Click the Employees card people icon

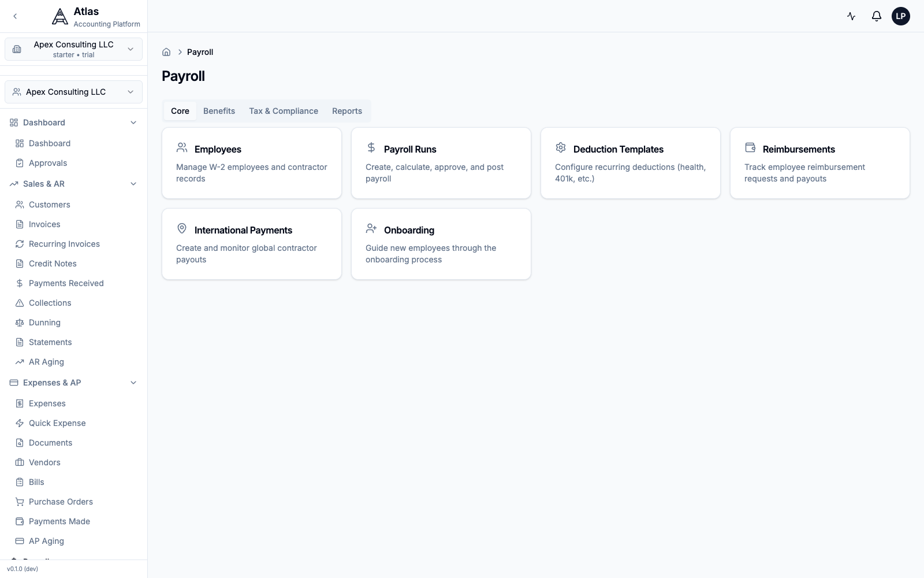182,148
